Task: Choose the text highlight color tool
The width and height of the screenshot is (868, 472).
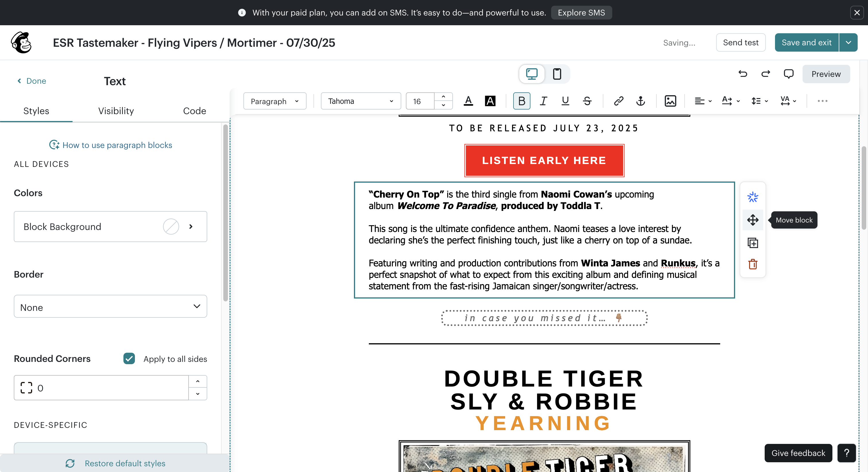Action: [490, 101]
